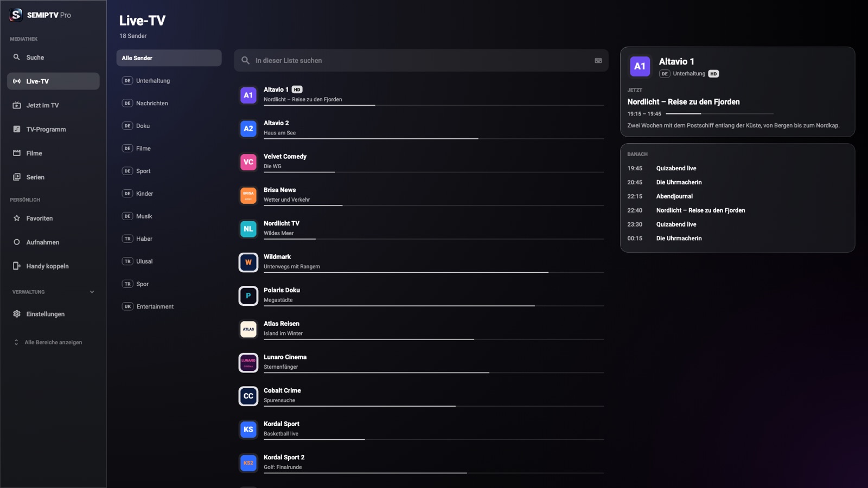The height and width of the screenshot is (488, 868).
Task: Open Aufnahmen recordings
Action: (x=53, y=242)
